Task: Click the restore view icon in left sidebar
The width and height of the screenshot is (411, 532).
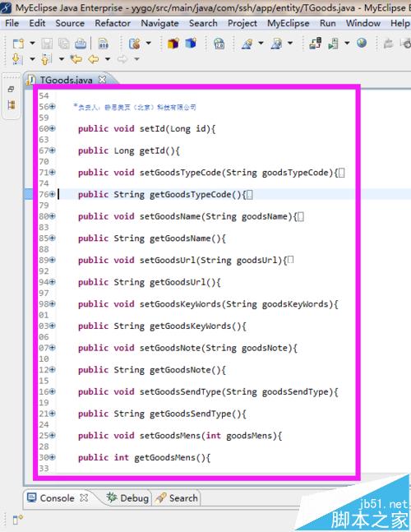Action: point(11,90)
